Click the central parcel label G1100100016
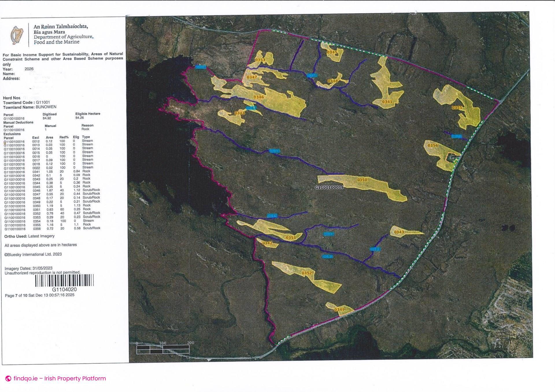Screen dimensions: 555x392 point(330,187)
